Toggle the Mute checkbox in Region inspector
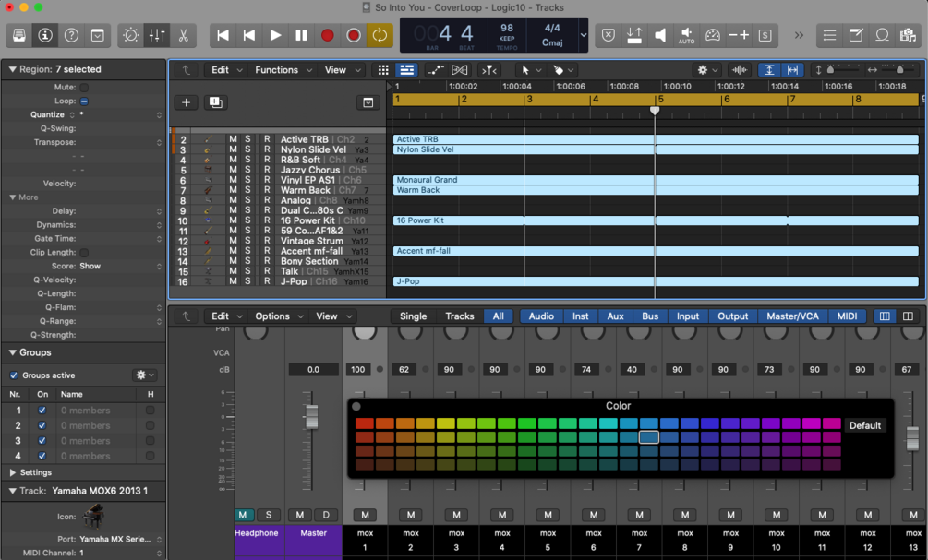 84,88
